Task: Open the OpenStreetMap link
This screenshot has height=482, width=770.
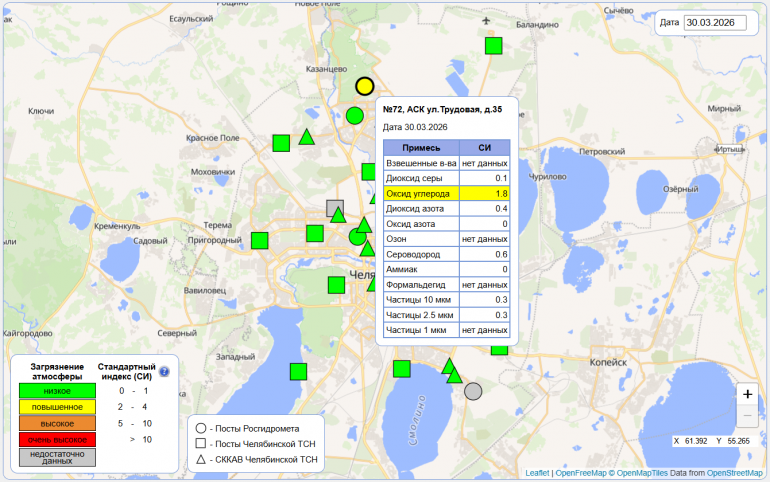Action: coord(734,472)
